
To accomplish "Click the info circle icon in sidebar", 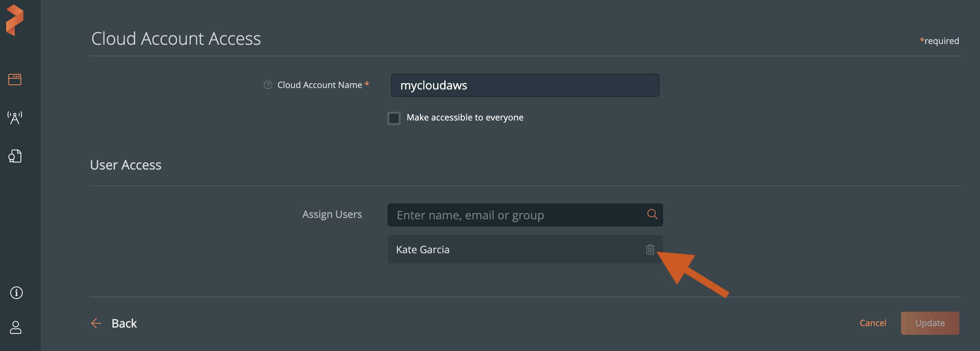I will click(16, 292).
